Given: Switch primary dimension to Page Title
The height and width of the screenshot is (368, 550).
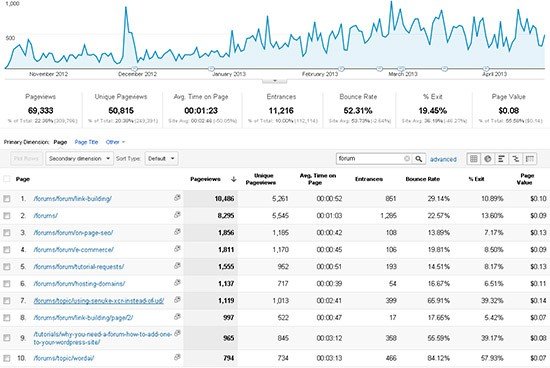Looking at the screenshot, I should [x=86, y=142].
